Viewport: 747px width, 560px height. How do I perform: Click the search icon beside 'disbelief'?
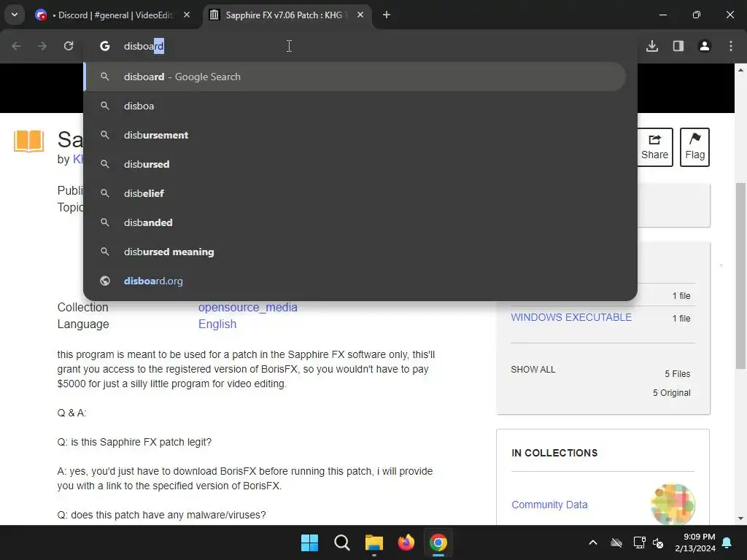point(105,193)
